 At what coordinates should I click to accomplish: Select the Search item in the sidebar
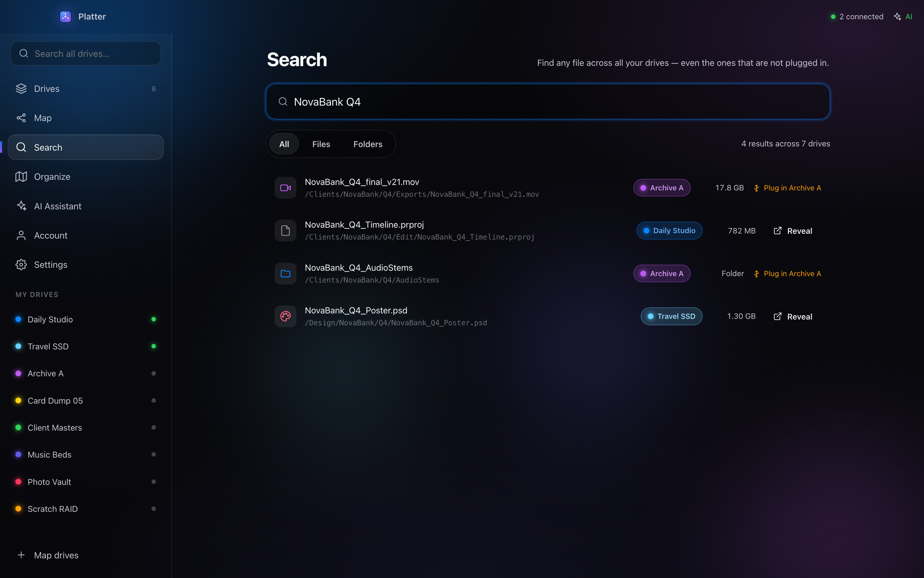86,147
